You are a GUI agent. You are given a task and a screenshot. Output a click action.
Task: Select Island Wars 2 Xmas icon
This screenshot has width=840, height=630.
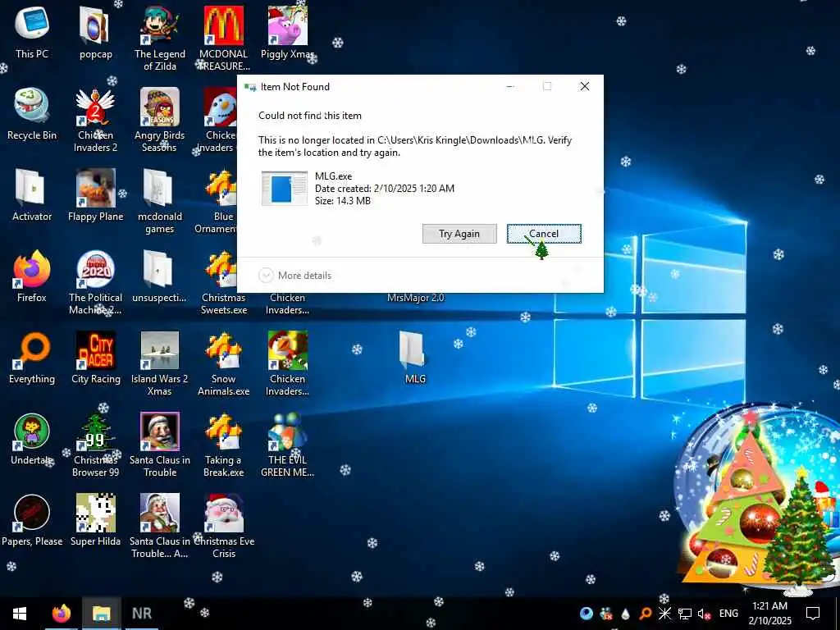pos(160,364)
